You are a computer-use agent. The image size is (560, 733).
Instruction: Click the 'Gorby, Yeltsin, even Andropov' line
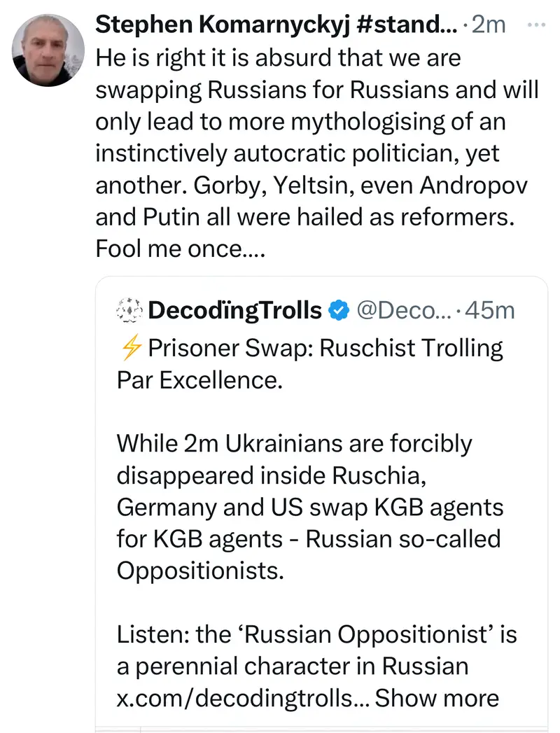point(311,186)
